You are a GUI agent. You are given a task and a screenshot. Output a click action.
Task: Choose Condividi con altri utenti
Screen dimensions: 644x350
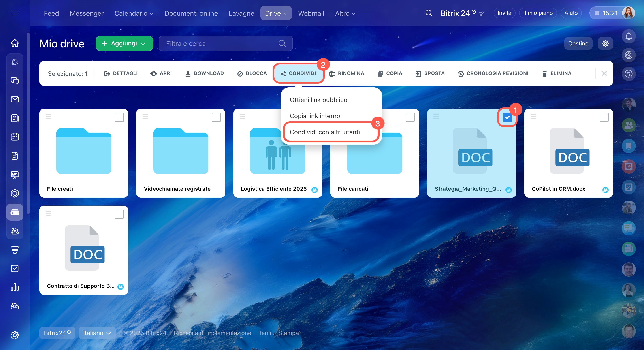click(325, 132)
